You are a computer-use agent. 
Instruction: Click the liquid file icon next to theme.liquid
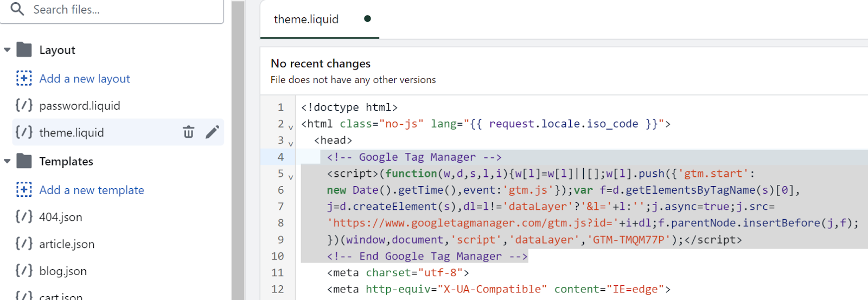pyautogui.click(x=24, y=132)
